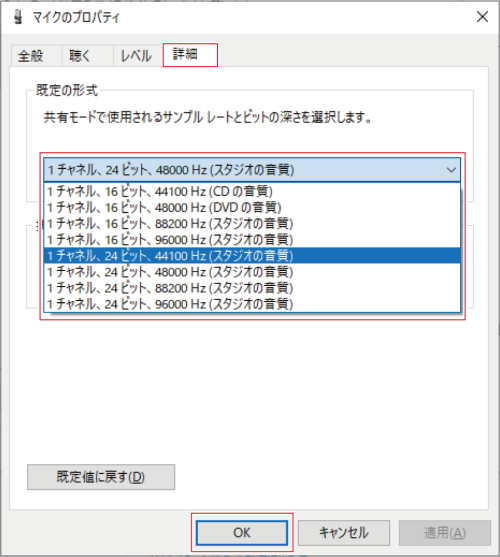The image size is (500, 557).
Task: Go to the レベル tab
Action: tap(136, 56)
